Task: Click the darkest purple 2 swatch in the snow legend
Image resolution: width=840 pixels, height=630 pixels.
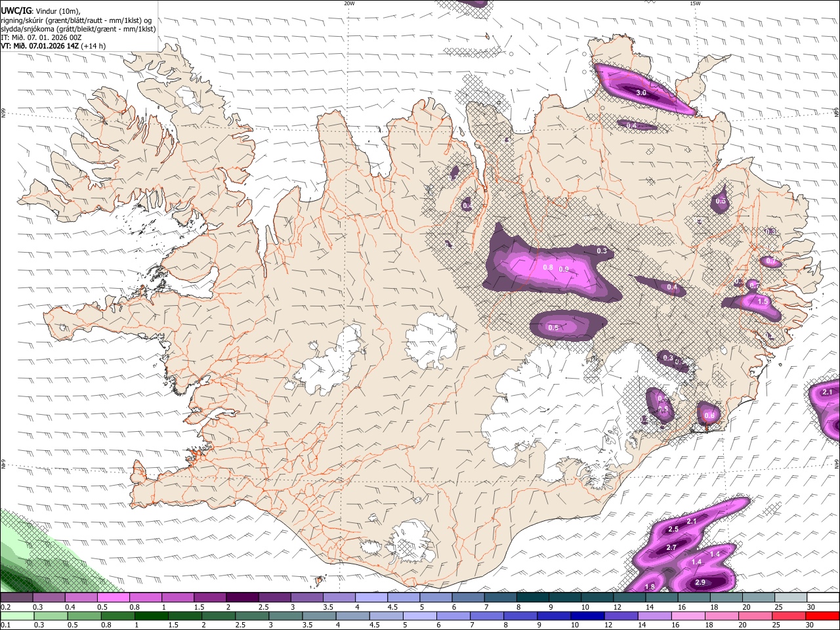Action: pos(242,598)
